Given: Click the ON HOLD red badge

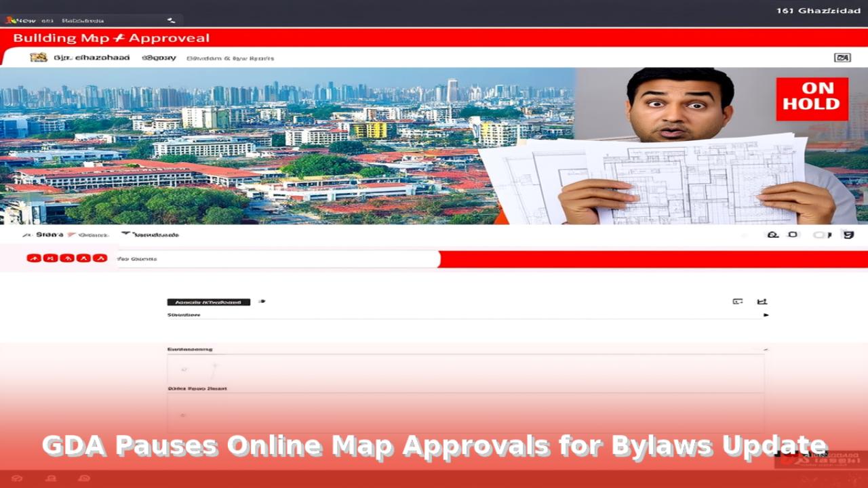Looking at the screenshot, I should pos(812,99).
